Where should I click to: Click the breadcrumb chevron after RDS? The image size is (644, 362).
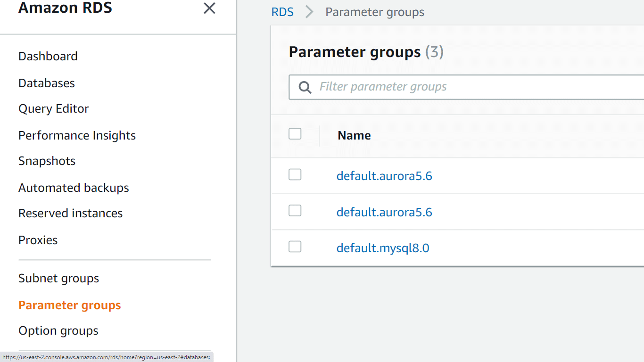point(309,12)
